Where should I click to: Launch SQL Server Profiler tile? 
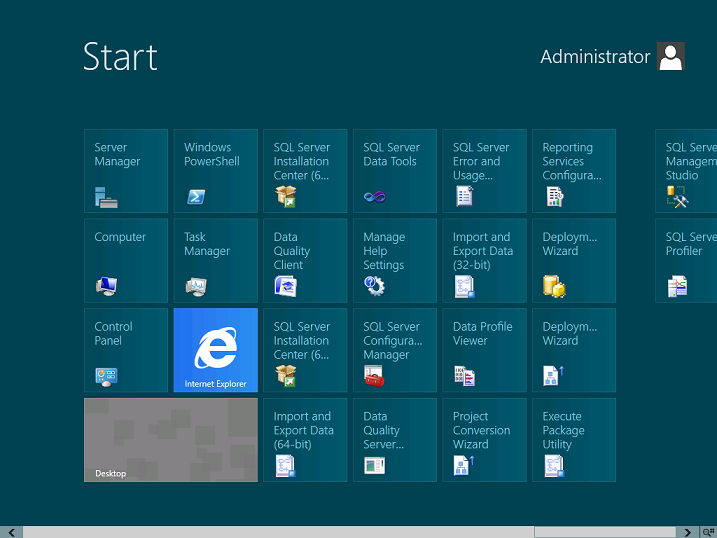(686, 260)
